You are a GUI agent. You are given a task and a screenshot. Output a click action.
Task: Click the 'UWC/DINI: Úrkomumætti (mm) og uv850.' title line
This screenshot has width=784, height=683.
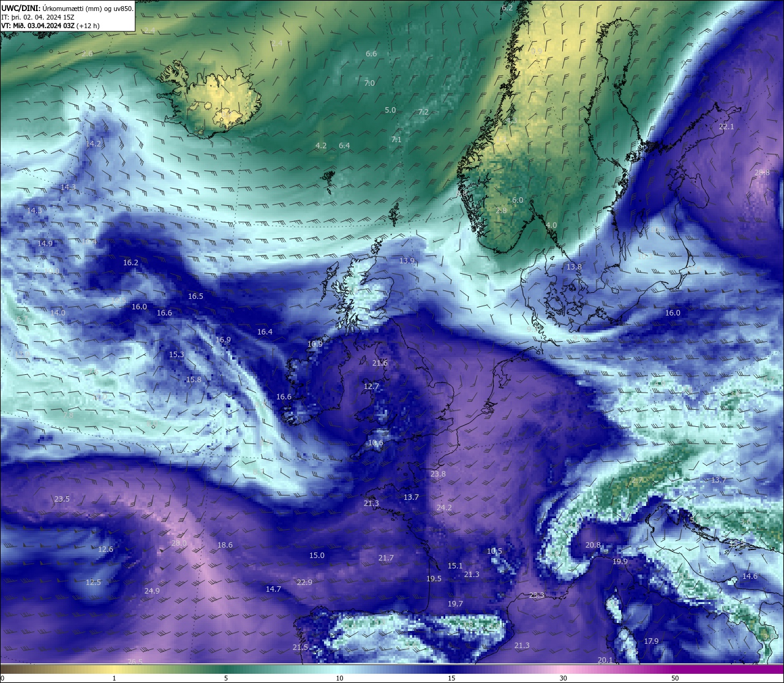[67, 8]
